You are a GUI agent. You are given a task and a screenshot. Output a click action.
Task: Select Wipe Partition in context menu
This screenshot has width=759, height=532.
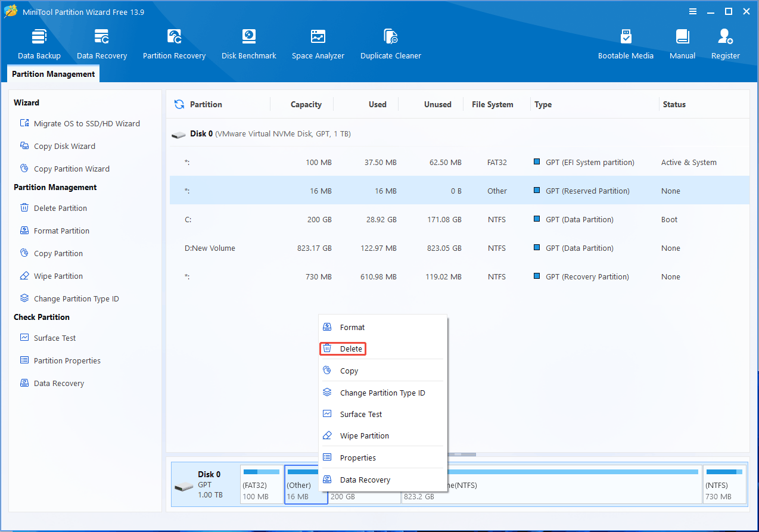(x=382, y=435)
